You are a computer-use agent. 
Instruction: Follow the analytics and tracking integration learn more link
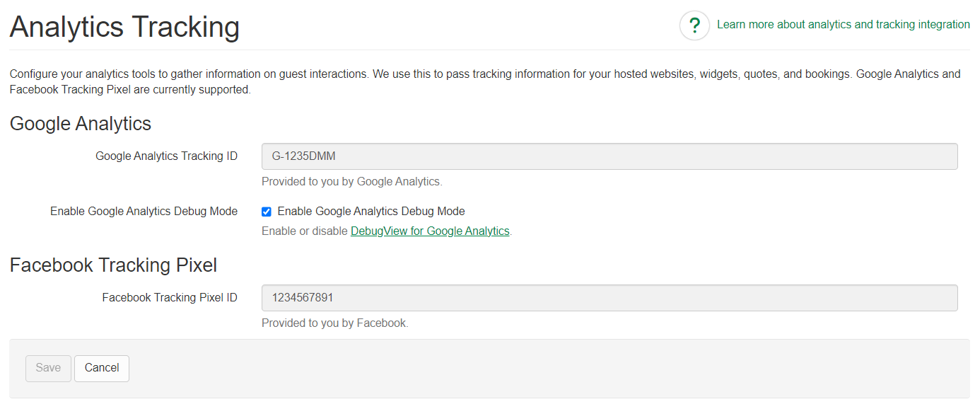click(x=844, y=24)
